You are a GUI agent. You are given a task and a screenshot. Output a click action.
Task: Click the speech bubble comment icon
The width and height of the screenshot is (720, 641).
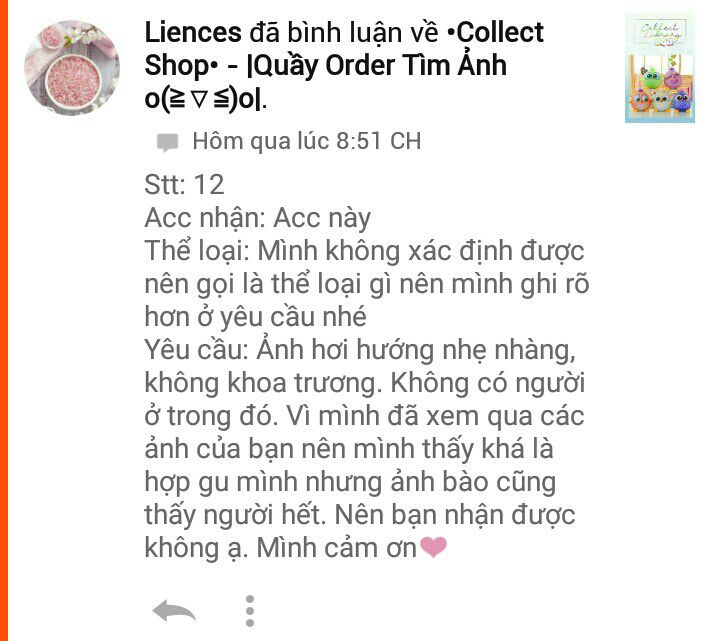tap(167, 142)
